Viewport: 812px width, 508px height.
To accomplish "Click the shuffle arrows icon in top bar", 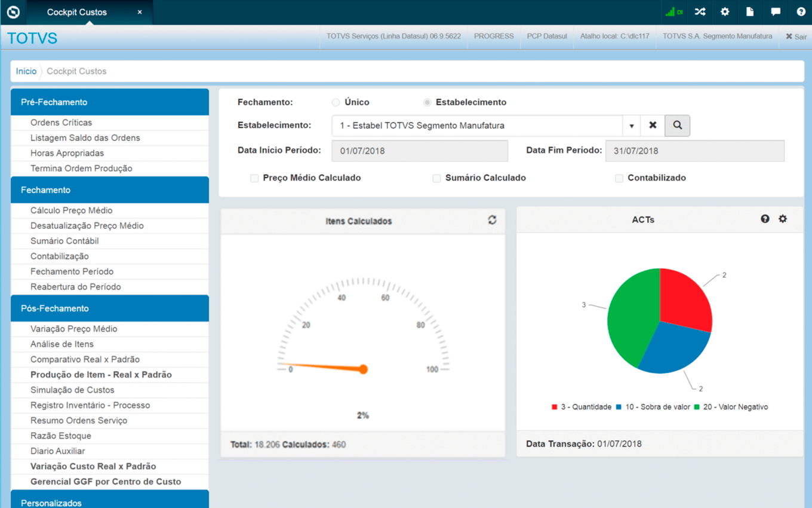I will [700, 12].
